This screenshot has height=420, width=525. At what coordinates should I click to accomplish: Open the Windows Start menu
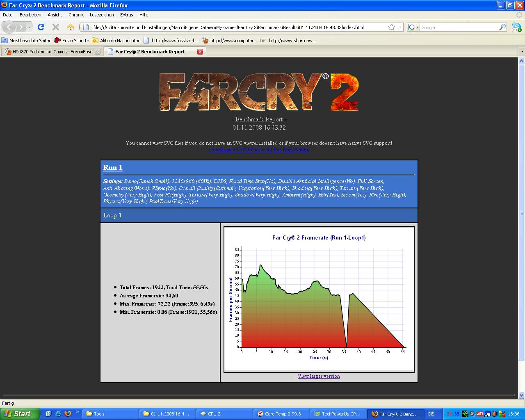pyautogui.click(x=20, y=414)
